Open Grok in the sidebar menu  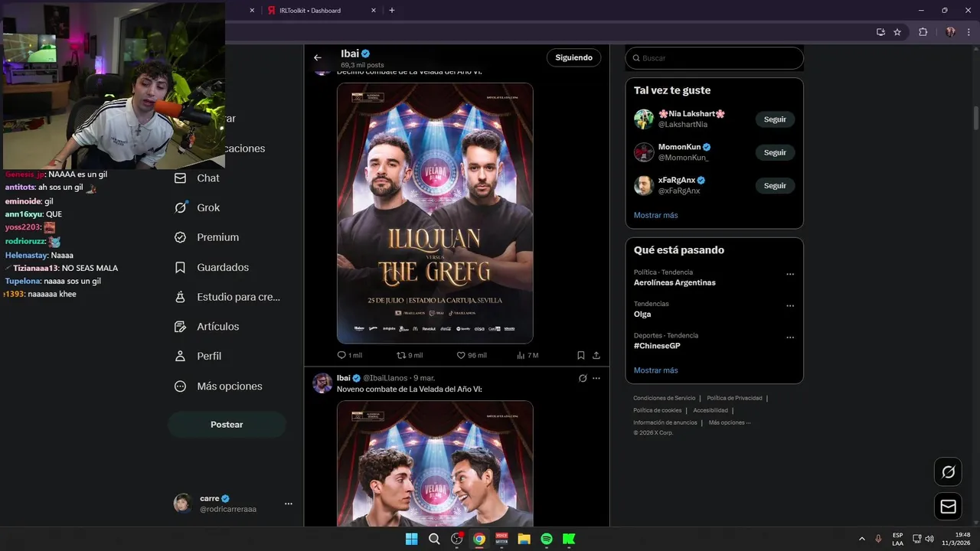(197, 207)
